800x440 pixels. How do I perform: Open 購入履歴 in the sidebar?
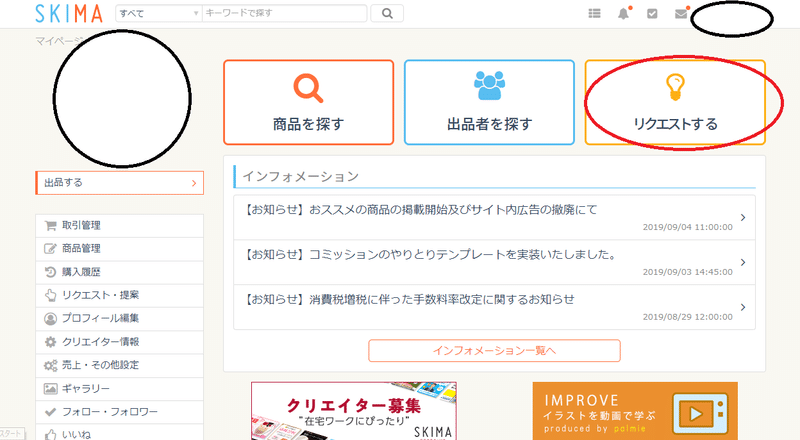coord(119,272)
